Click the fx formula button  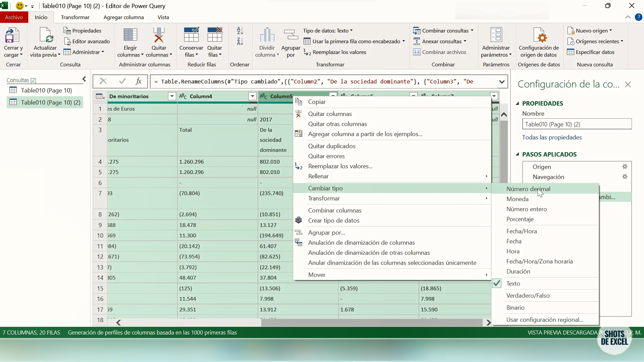tap(138, 81)
